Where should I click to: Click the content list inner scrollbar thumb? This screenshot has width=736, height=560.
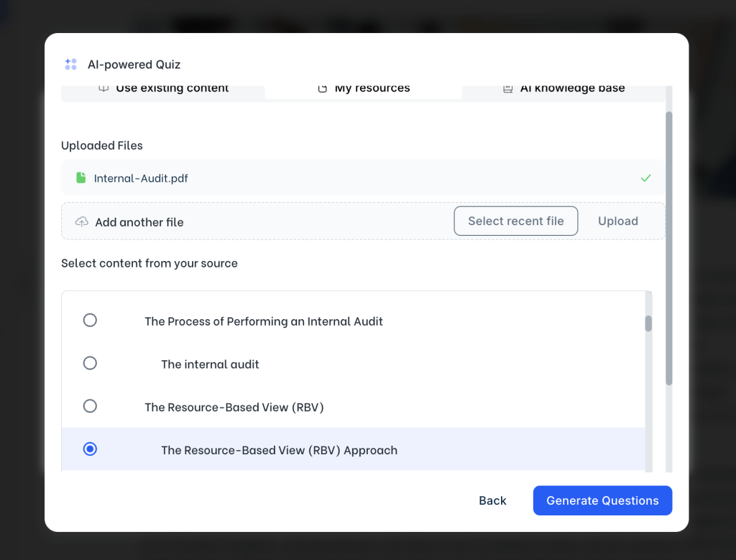coord(648,323)
